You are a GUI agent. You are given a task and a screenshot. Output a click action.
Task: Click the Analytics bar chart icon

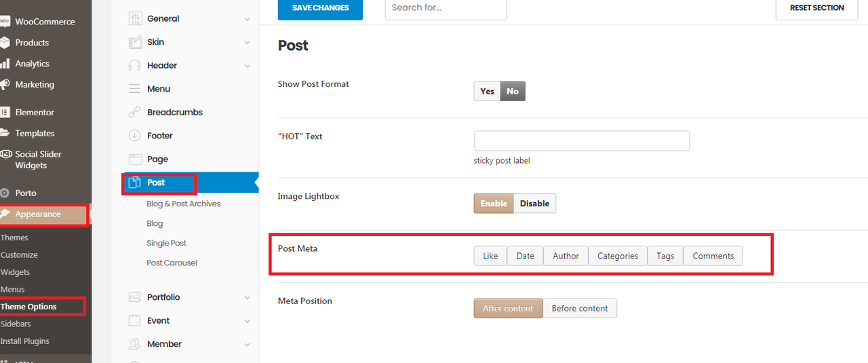point(4,64)
